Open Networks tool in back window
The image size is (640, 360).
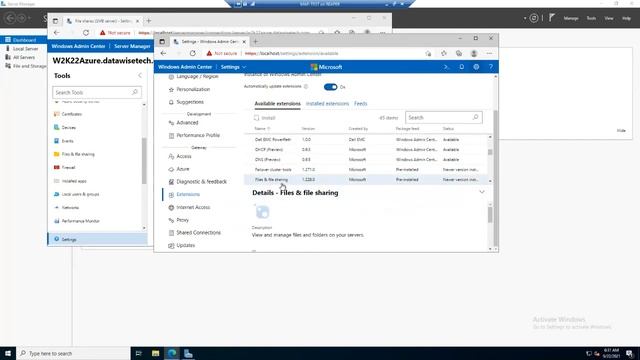tap(70, 207)
